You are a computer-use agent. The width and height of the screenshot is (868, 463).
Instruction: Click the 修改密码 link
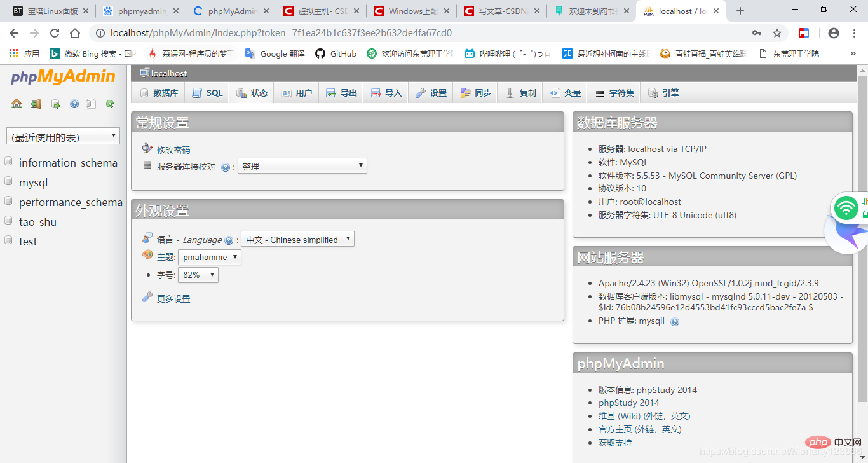[x=173, y=150]
